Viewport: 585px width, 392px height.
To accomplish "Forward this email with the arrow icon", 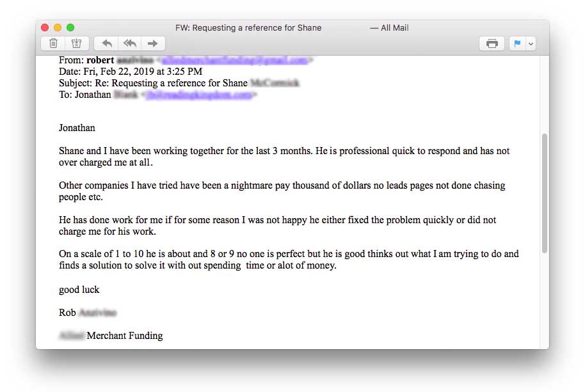I will click(153, 43).
